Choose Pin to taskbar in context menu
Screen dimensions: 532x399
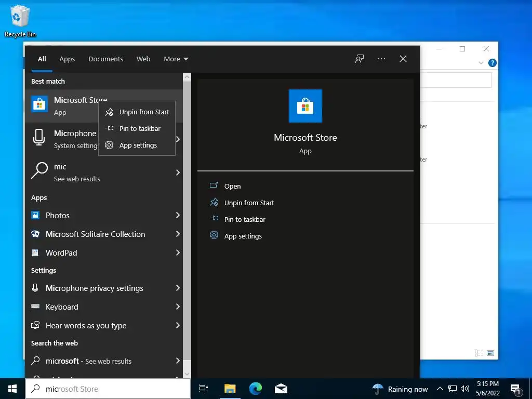137,129
